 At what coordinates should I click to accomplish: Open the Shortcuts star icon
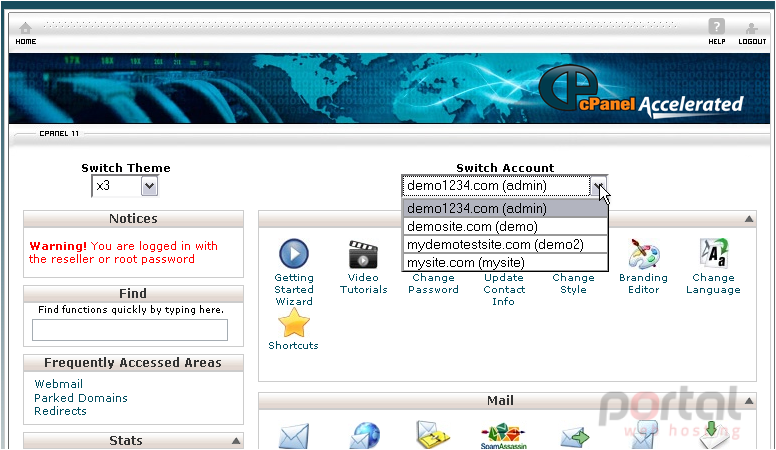click(294, 322)
